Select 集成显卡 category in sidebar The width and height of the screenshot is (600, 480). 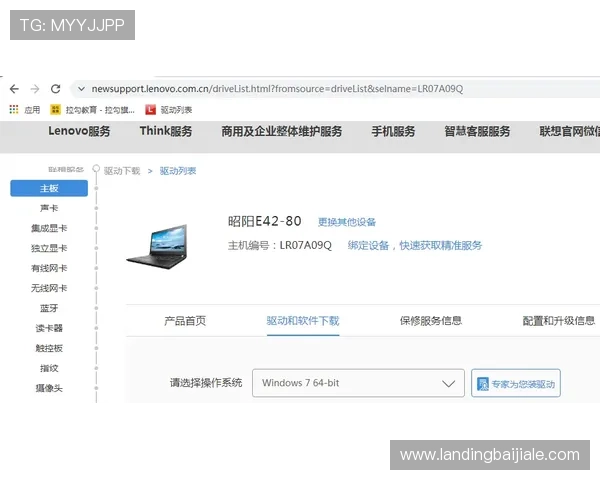coord(49,229)
